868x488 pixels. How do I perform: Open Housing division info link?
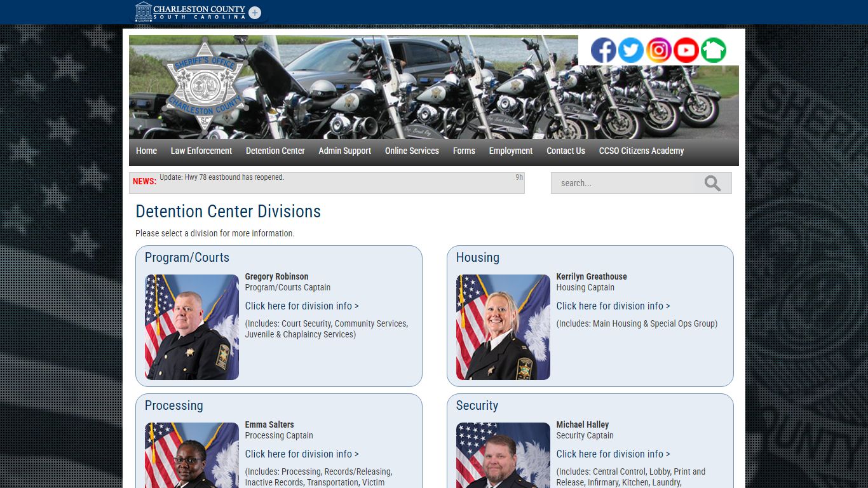tap(613, 306)
